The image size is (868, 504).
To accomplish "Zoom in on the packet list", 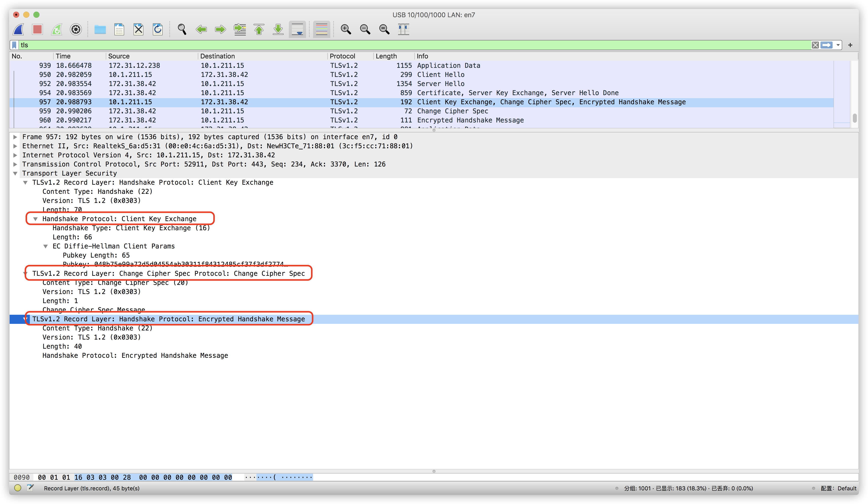I will pyautogui.click(x=346, y=29).
